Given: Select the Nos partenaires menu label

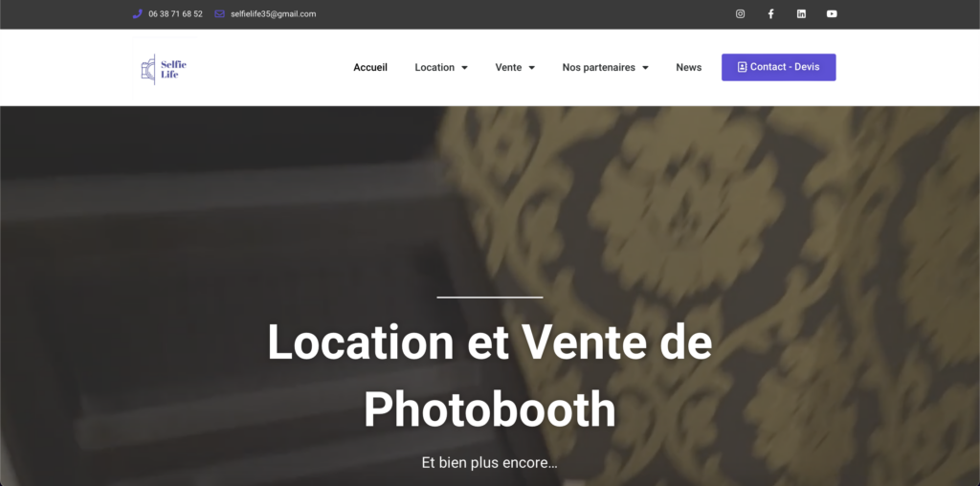Looking at the screenshot, I should (599, 68).
